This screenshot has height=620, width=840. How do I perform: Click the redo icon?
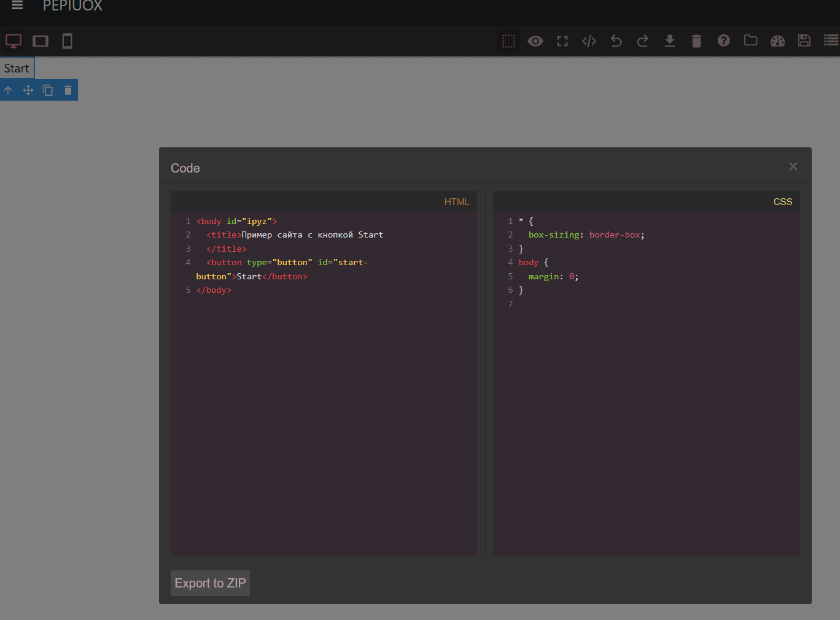(x=642, y=41)
